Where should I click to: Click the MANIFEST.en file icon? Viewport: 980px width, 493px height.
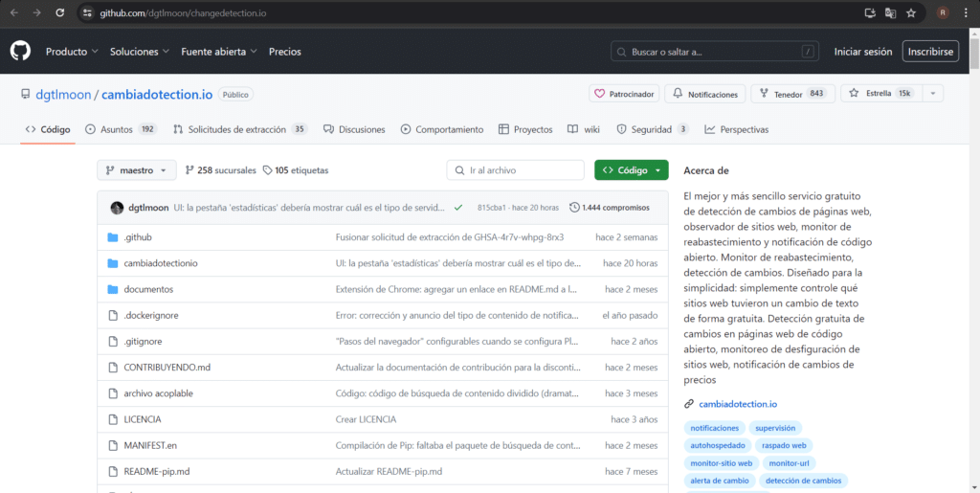pyautogui.click(x=113, y=445)
